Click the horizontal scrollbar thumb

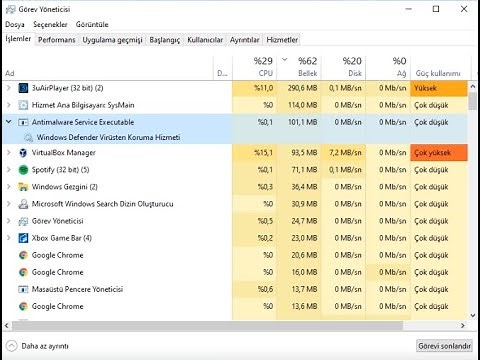click(x=207, y=325)
